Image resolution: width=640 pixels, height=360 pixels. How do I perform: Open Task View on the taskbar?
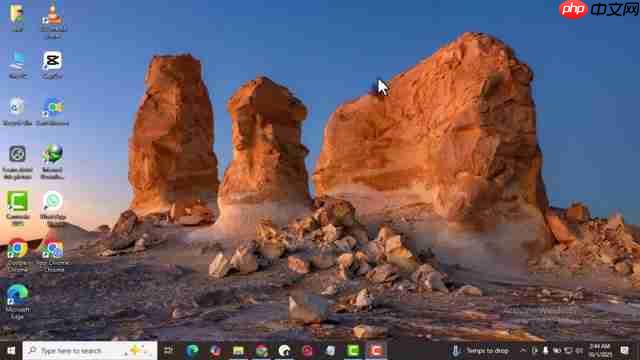168,351
